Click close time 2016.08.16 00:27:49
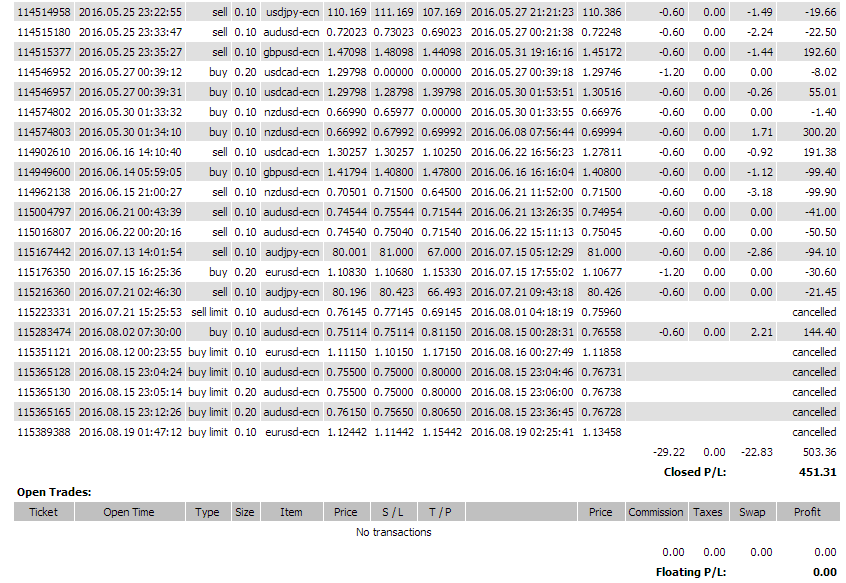 (x=522, y=352)
